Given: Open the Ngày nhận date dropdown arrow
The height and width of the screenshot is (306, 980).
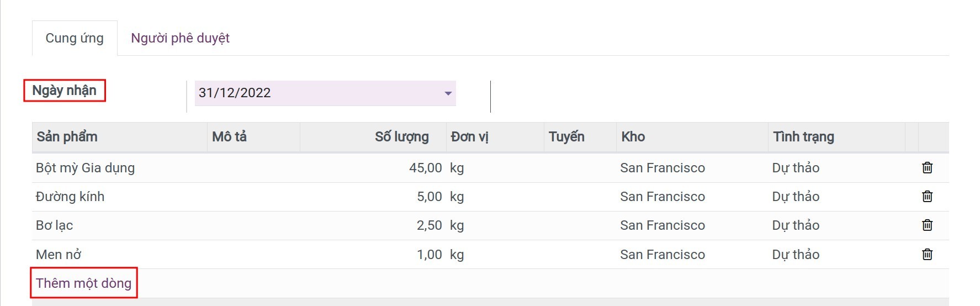Looking at the screenshot, I should (x=448, y=93).
